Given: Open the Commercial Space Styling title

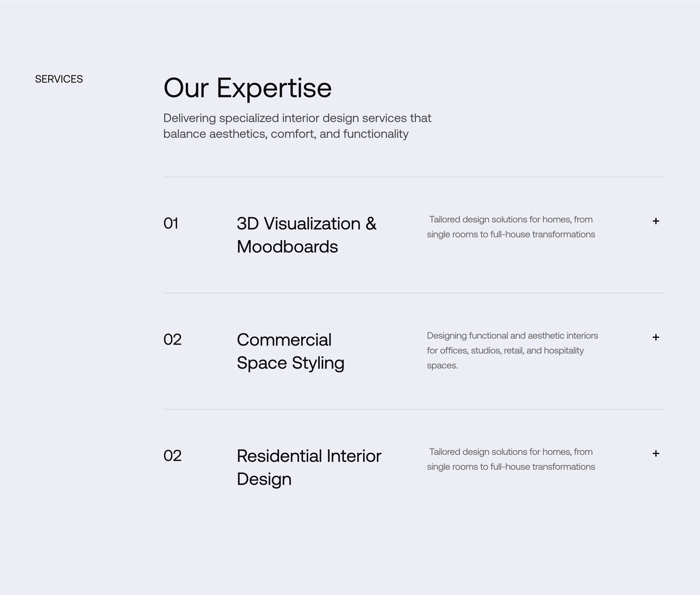Looking at the screenshot, I should (x=290, y=351).
